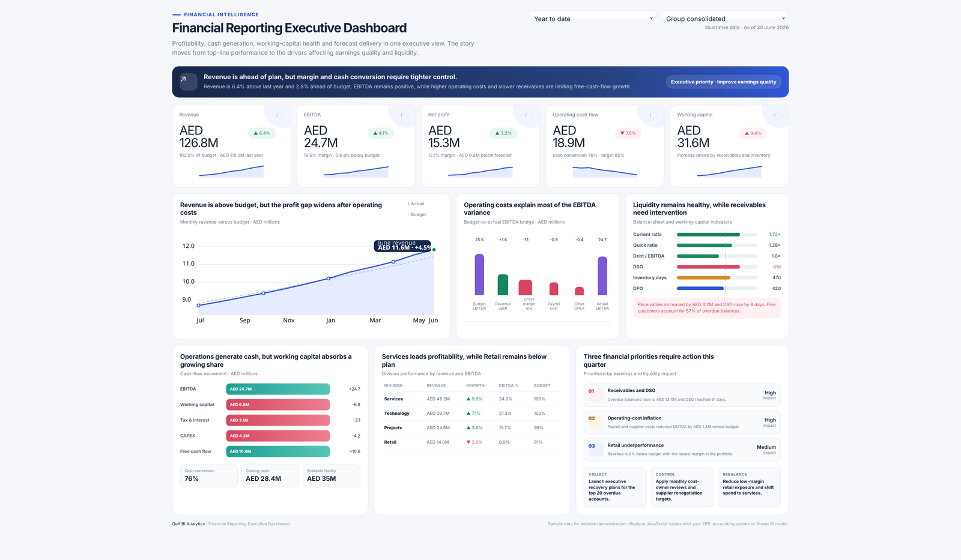The width and height of the screenshot is (961, 560).
Task: Click the Operating cash flow sparkline
Action: 605,171
